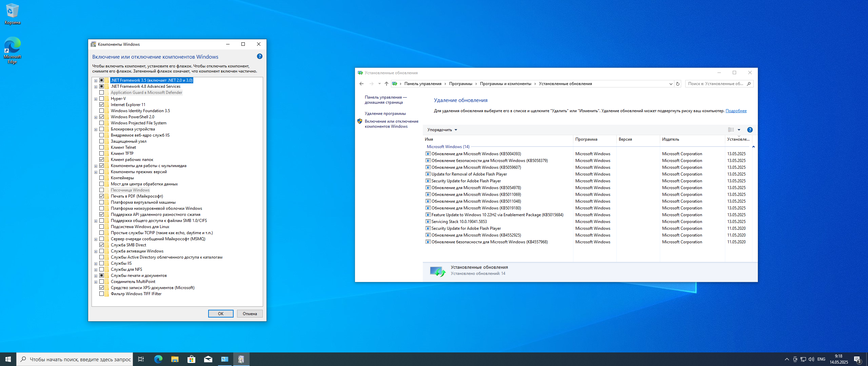Click the icon of update KB5004393

(428, 154)
